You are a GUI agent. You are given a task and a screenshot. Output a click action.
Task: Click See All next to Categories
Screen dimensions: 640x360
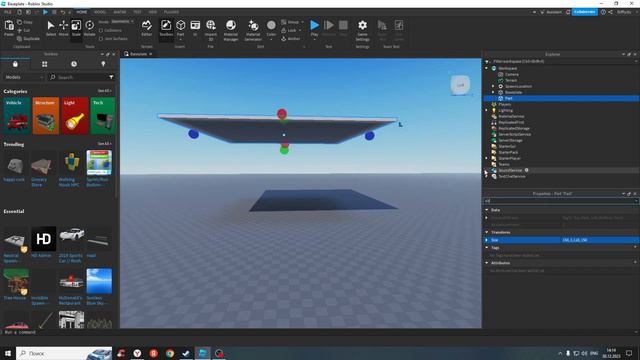pyautogui.click(x=104, y=91)
